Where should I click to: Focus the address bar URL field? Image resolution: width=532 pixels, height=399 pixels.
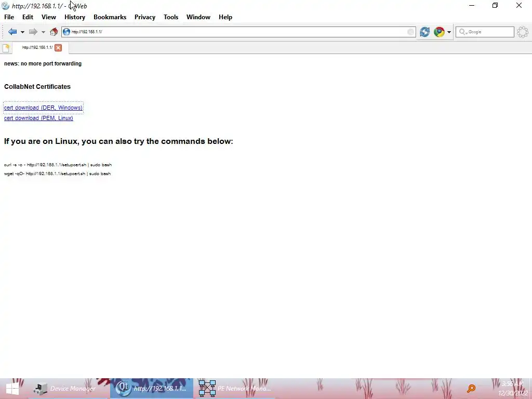[238, 32]
